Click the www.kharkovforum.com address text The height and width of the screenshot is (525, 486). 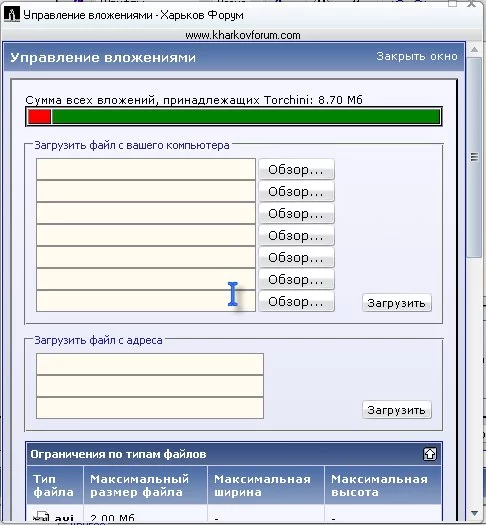pos(243,35)
